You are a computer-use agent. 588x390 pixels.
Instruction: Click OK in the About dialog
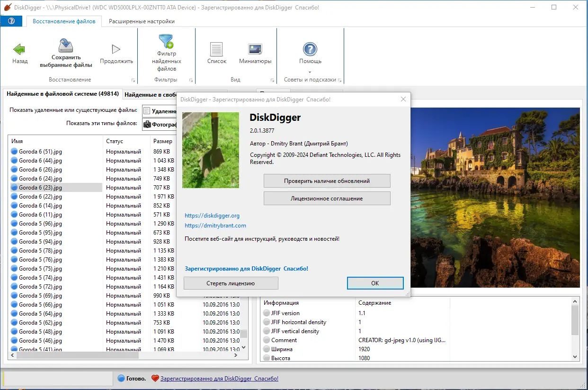click(x=375, y=283)
